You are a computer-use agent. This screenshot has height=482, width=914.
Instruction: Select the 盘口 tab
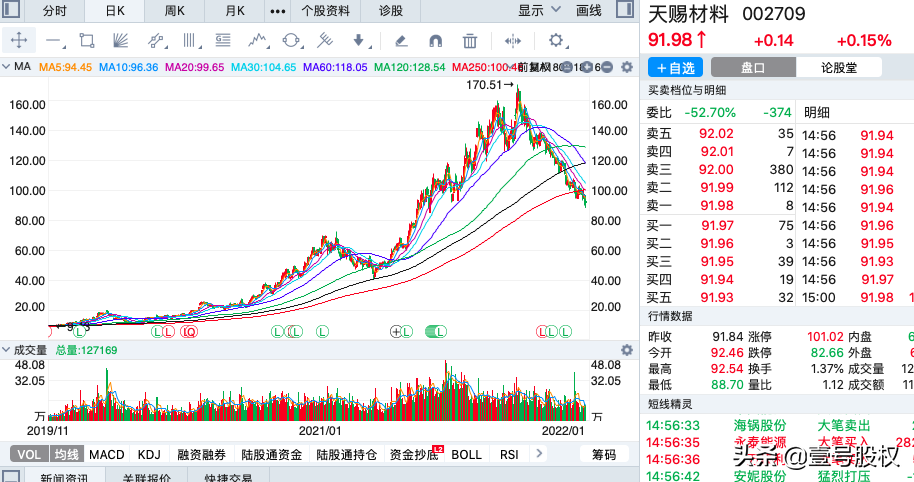point(753,68)
